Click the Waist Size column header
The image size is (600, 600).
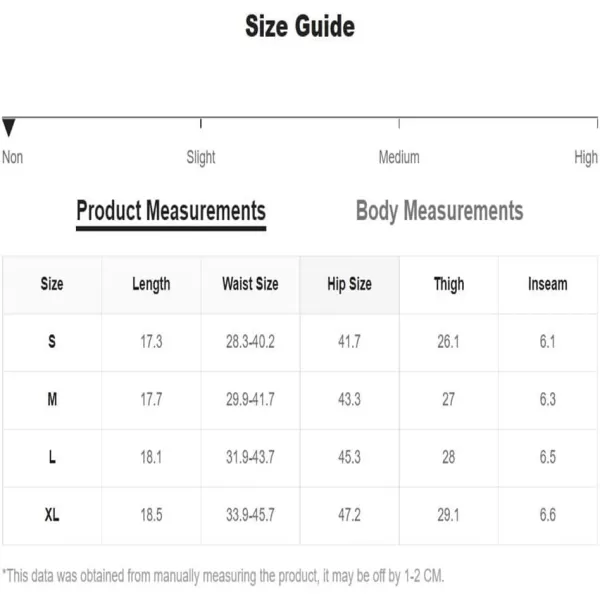pos(250,285)
